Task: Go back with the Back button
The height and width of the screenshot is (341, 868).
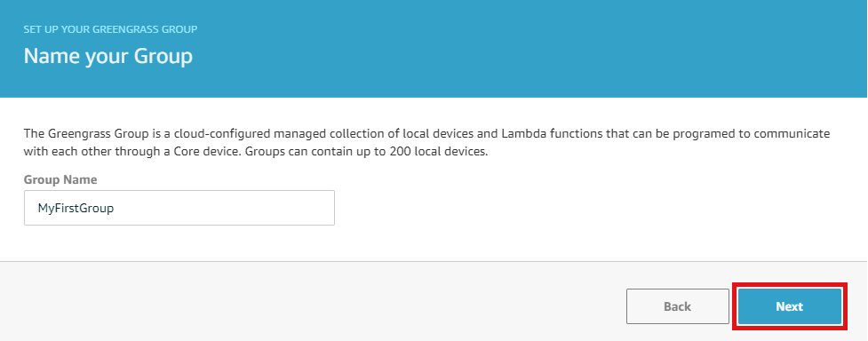Action: pyautogui.click(x=678, y=306)
